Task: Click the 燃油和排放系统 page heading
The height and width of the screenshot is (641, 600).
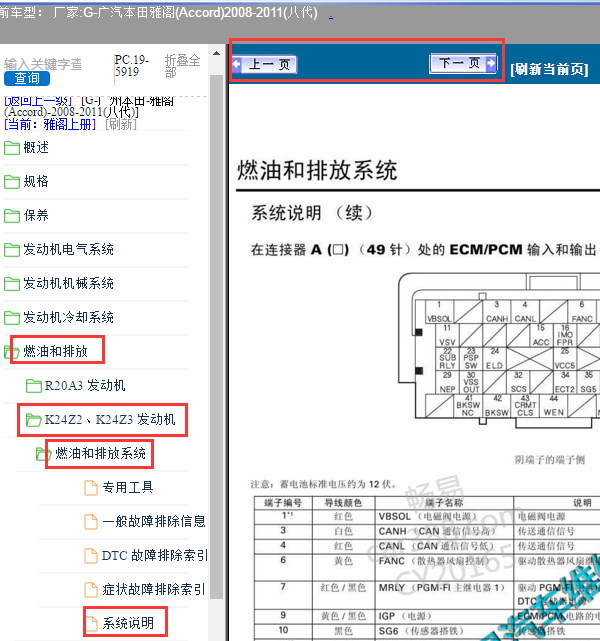Action: [317, 170]
